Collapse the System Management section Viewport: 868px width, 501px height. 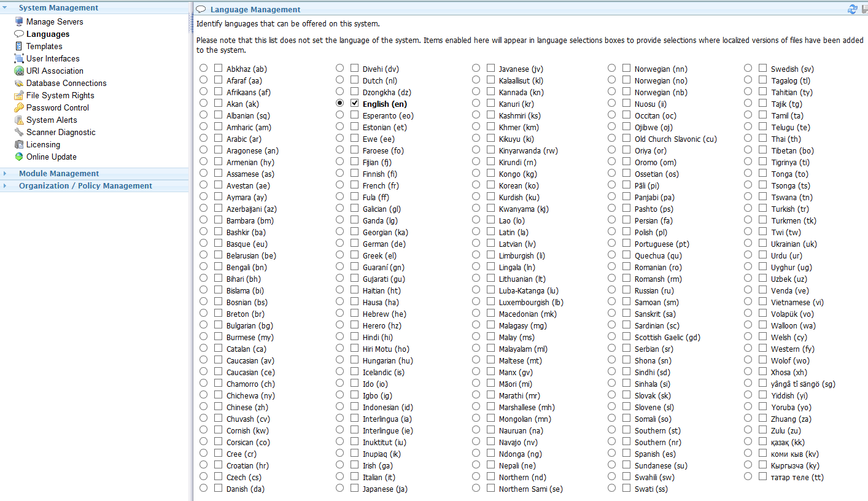[5, 8]
